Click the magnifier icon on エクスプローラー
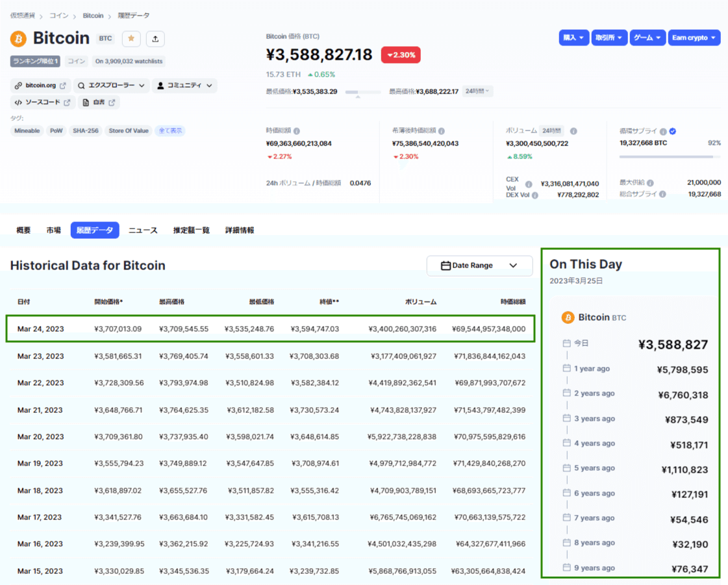This screenshot has width=728, height=585. click(x=81, y=85)
